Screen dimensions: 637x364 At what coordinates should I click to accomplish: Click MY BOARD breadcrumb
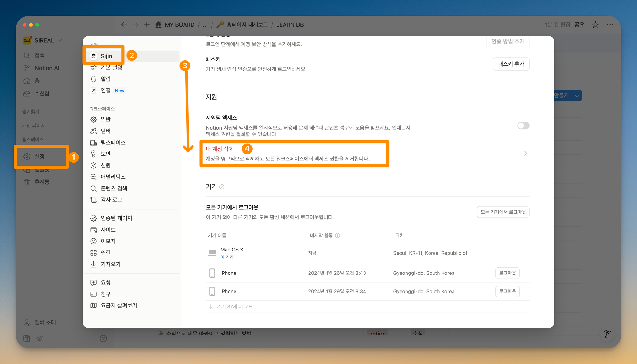coord(175,25)
